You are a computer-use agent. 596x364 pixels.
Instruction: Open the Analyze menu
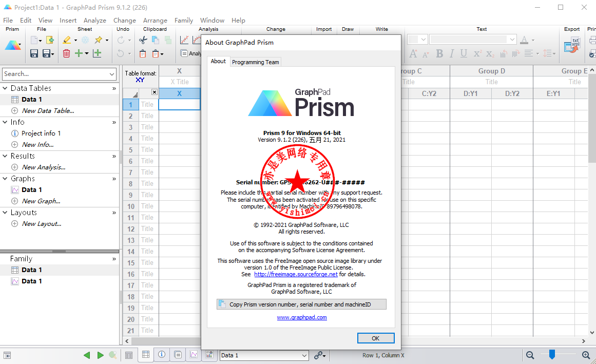(94, 20)
